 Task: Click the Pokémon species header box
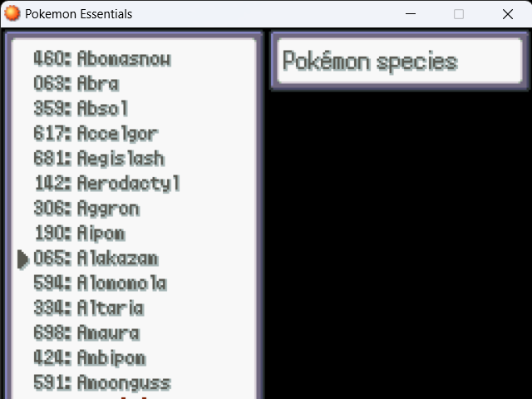pyautogui.click(x=399, y=61)
